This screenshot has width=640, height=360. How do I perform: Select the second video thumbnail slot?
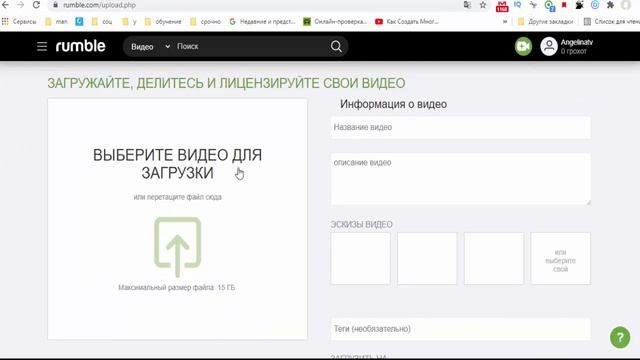[x=427, y=258]
